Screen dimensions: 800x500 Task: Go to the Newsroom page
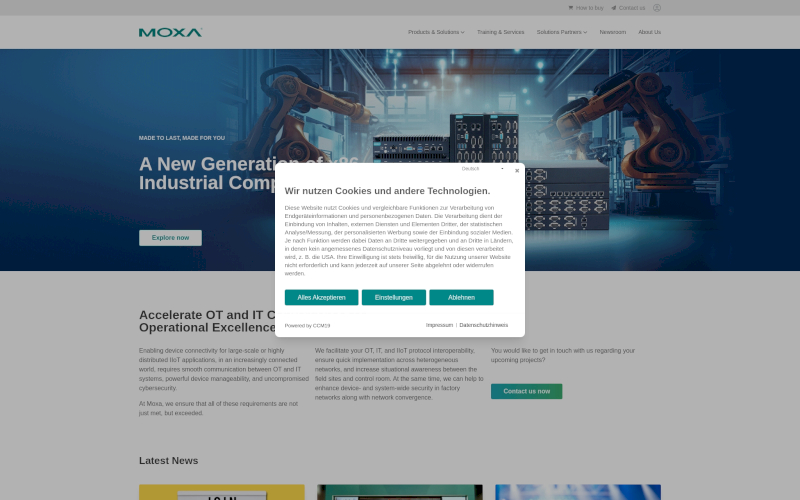tap(613, 32)
